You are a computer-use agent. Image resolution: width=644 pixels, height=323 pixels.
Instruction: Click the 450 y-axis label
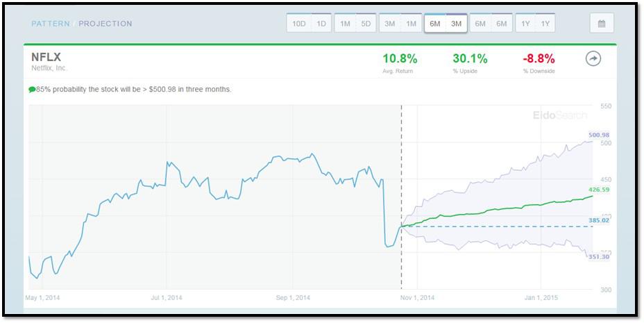pyautogui.click(x=607, y=180)
